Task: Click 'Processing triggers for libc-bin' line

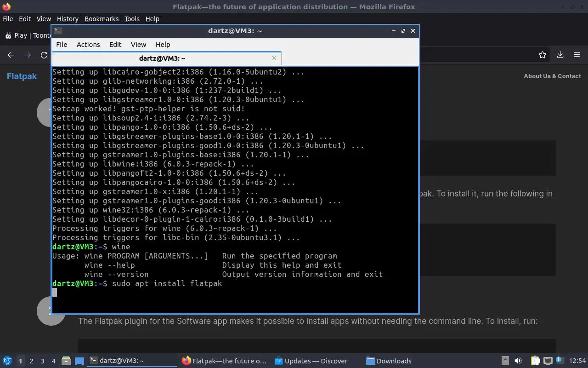Action: pyautogui.click(x=176, y=237)
